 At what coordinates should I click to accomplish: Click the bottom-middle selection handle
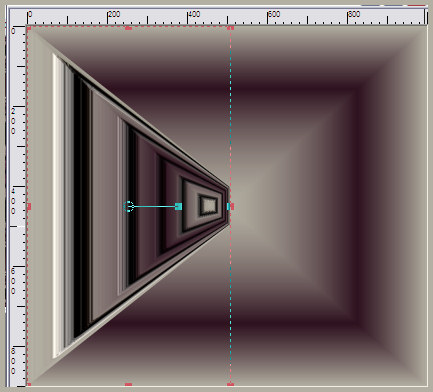(x=128, y=384)
